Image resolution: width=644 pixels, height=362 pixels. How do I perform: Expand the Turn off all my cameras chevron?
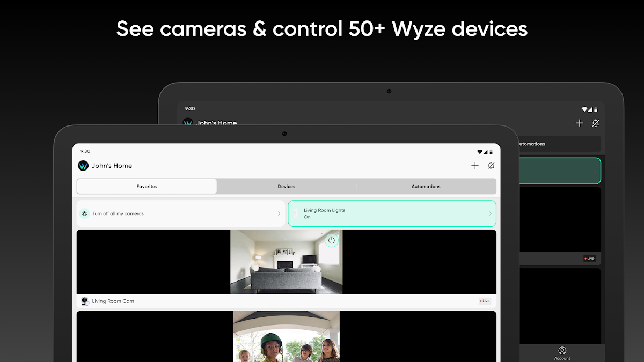279,213
